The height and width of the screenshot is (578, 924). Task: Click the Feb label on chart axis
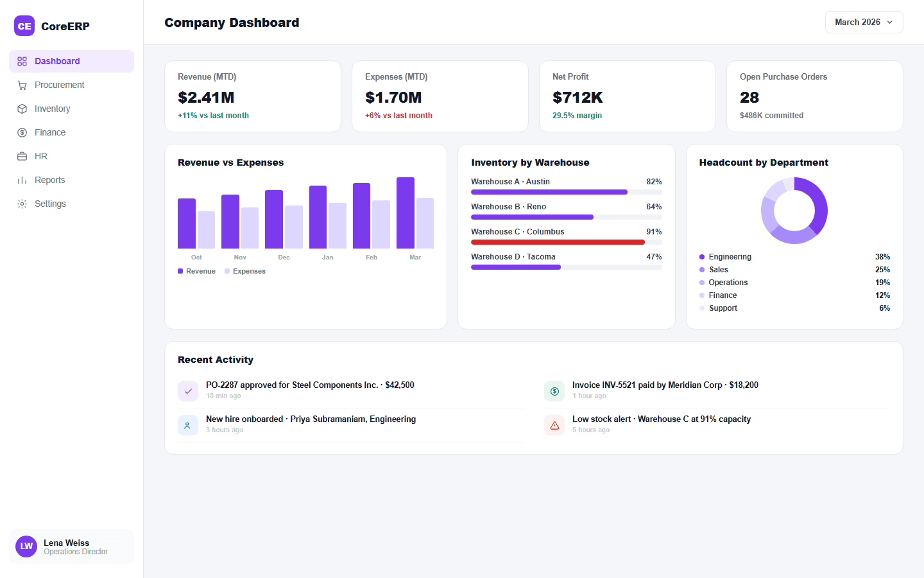[372, 258]
